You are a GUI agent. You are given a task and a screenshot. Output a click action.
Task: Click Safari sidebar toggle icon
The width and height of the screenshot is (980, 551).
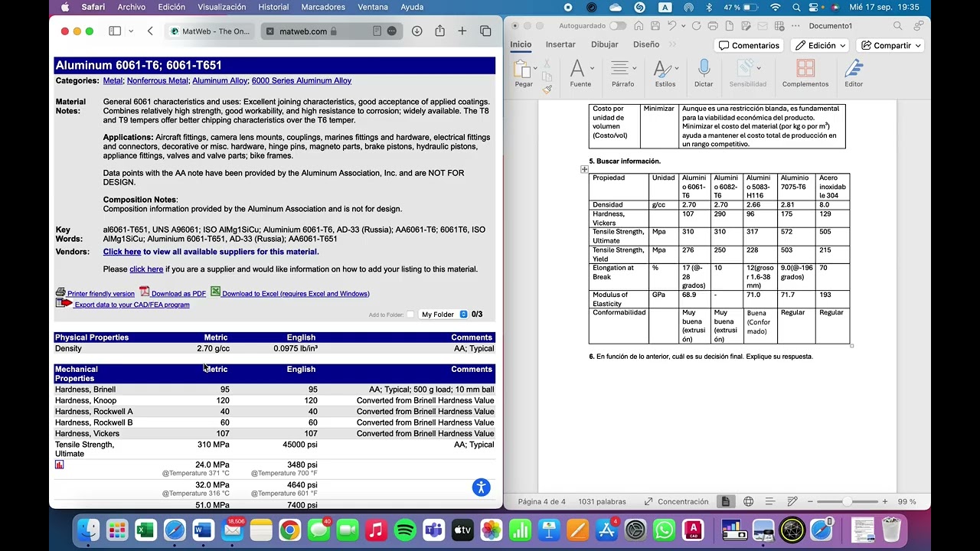[115, 31]
